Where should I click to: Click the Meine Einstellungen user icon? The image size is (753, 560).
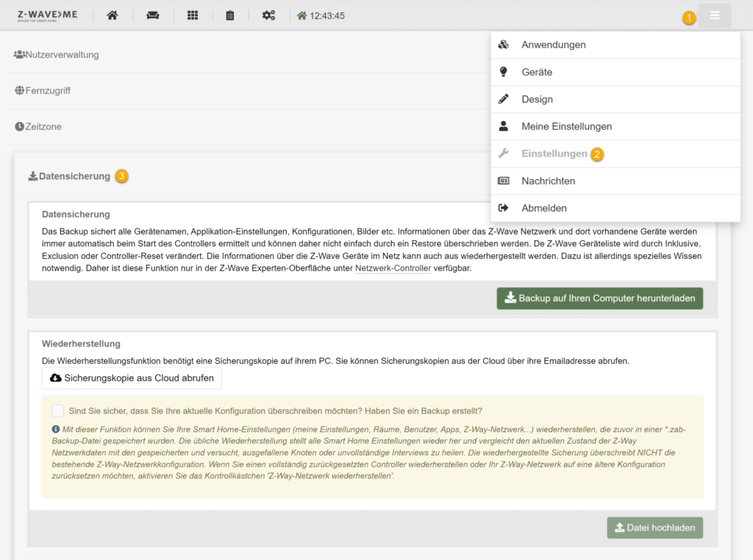coord(503,126)
